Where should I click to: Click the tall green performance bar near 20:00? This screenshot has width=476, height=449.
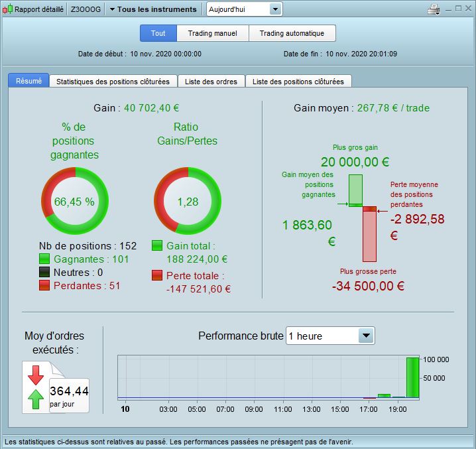[x=413, y=377]
